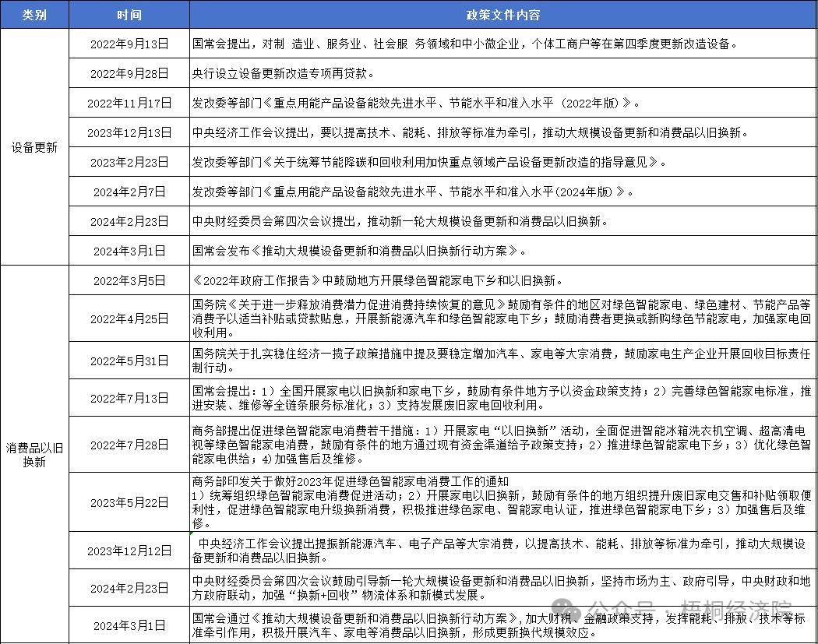818x644 pixels.
Task: Click the 2022年4月25日 date cell
Action: coord(129,318)
